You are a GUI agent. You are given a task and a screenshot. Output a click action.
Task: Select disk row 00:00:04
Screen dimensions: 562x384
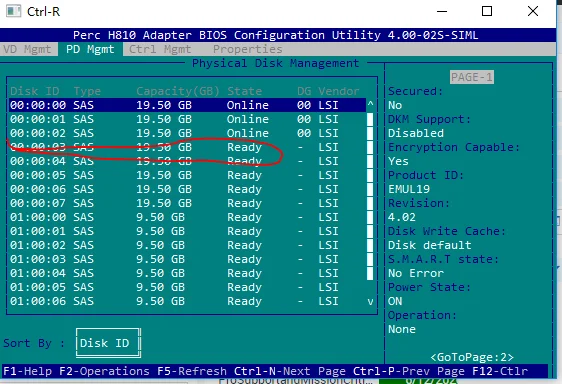click(187, 161)
